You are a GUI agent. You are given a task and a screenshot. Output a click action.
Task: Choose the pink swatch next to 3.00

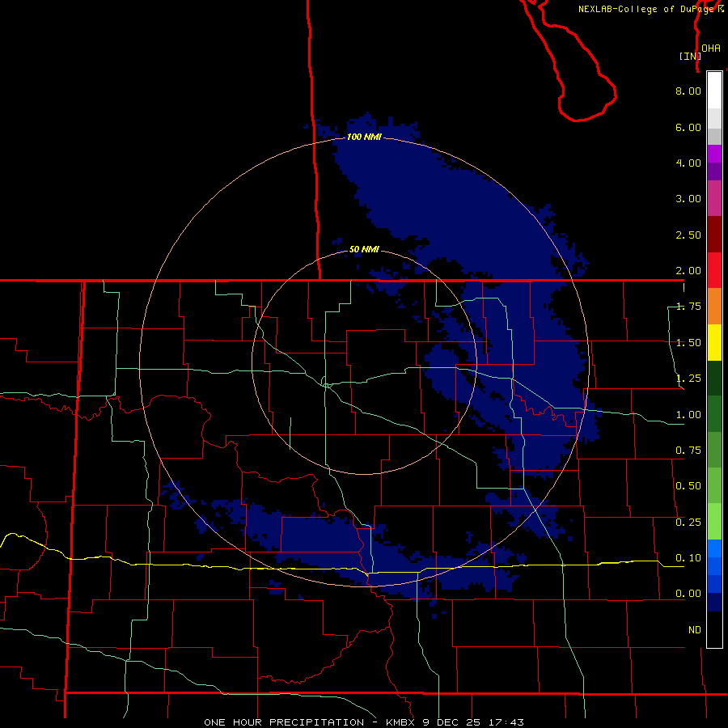[714, 198]
